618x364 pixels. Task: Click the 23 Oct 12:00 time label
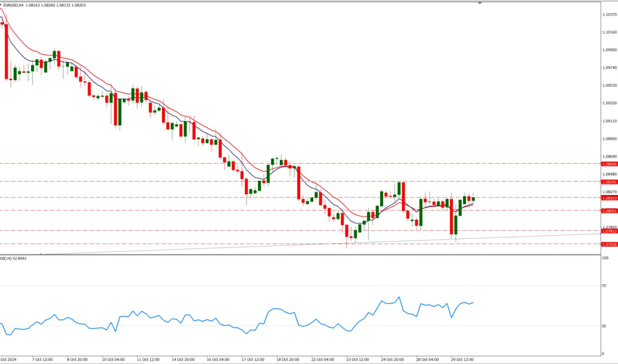click(358, 359)
